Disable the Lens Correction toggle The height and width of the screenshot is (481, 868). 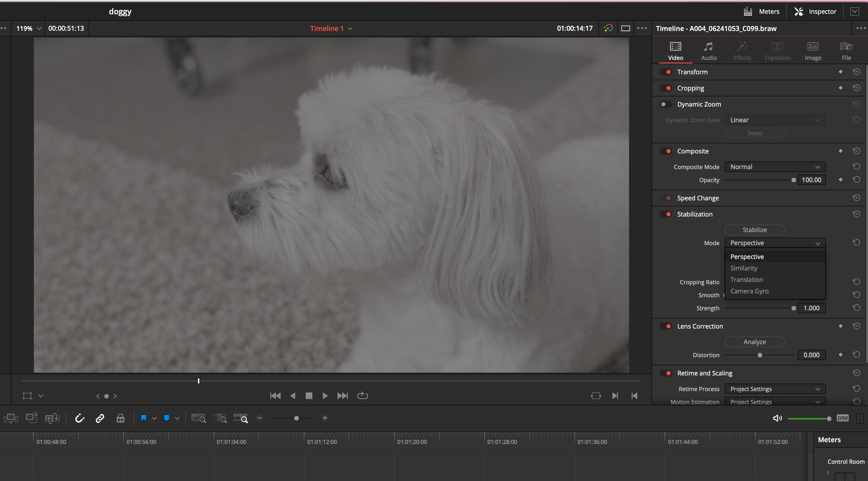pyautogui.click(x=666, y=326)
